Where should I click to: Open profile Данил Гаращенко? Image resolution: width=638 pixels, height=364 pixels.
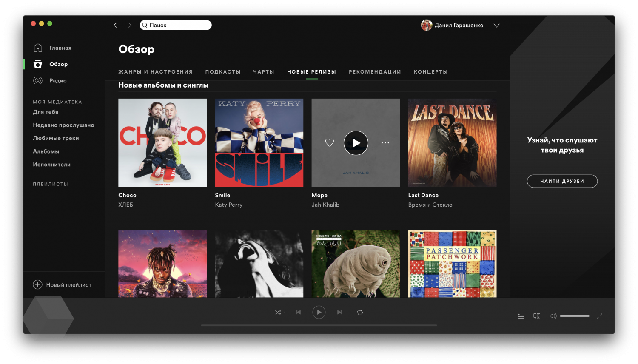pyautogui.click(x=459, y=26)
